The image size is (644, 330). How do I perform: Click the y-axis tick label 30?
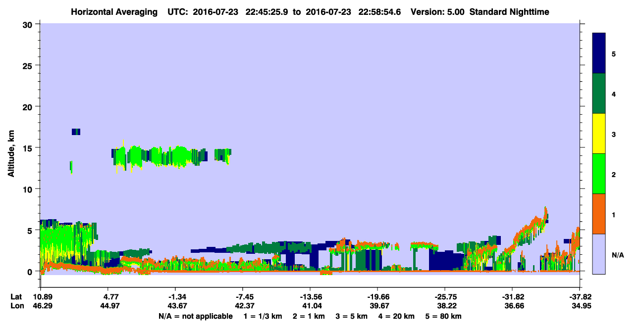pos(29,24)
